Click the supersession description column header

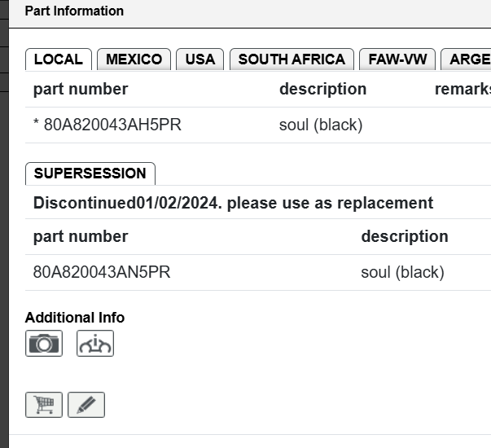[x=405, y=236]
